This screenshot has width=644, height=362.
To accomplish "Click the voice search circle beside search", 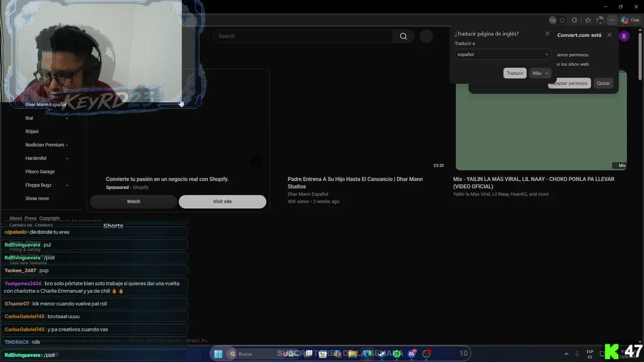I will (426, 36).
